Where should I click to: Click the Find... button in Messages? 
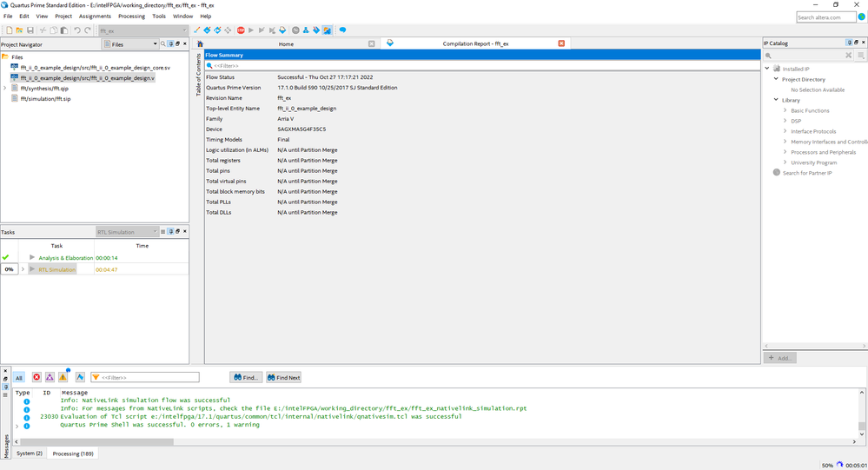point(246,378)
